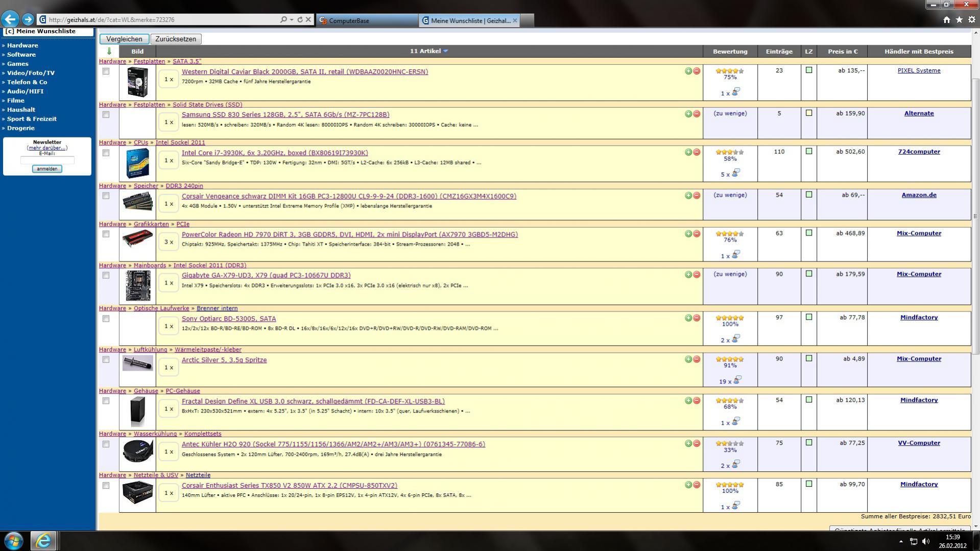Viewport: 980px width, 551px height.
Task: Open Games category in left sidebar
Action: pos(18,64)
